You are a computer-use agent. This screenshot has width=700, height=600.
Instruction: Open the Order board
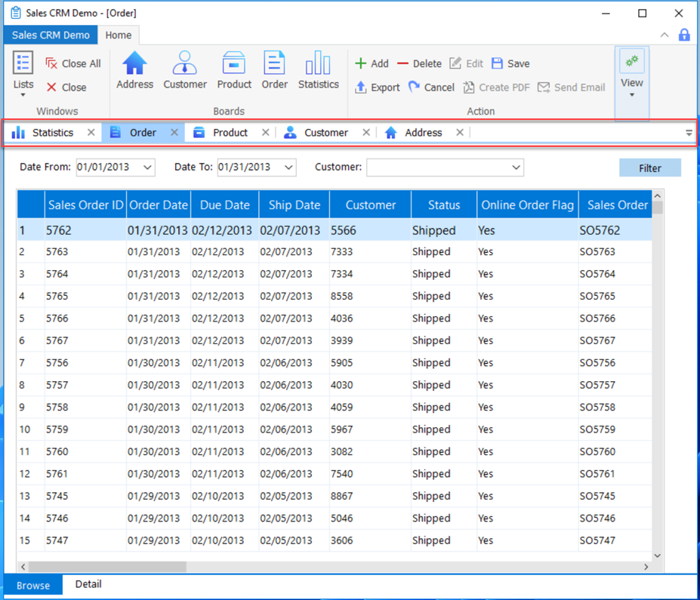[274, 72]
